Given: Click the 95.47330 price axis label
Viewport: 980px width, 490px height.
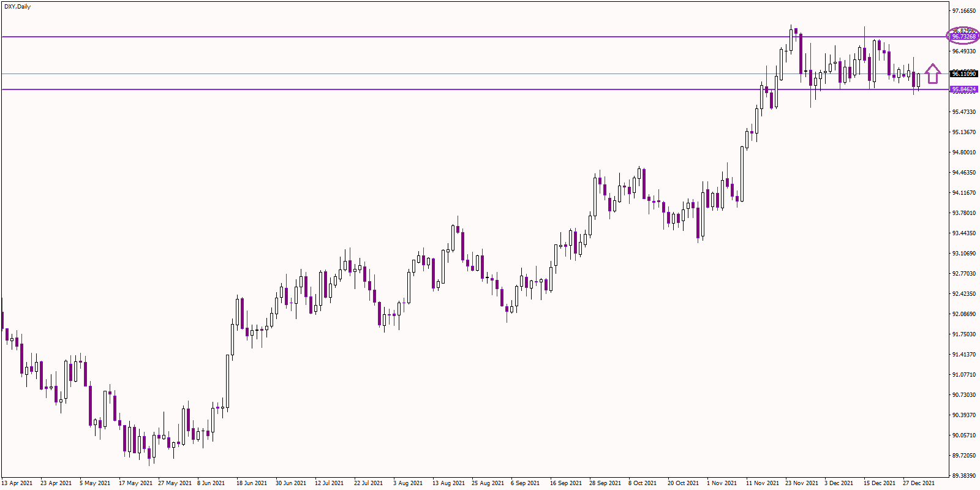Looking at the screenshot, I should (x=964, y=112).
